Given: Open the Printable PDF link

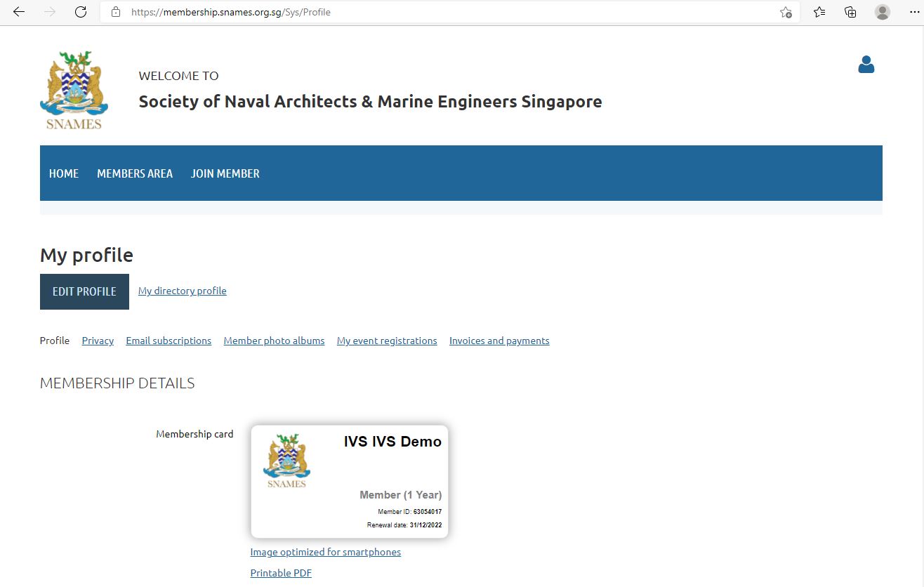Looking at the screenshot, I should [281, 573].
